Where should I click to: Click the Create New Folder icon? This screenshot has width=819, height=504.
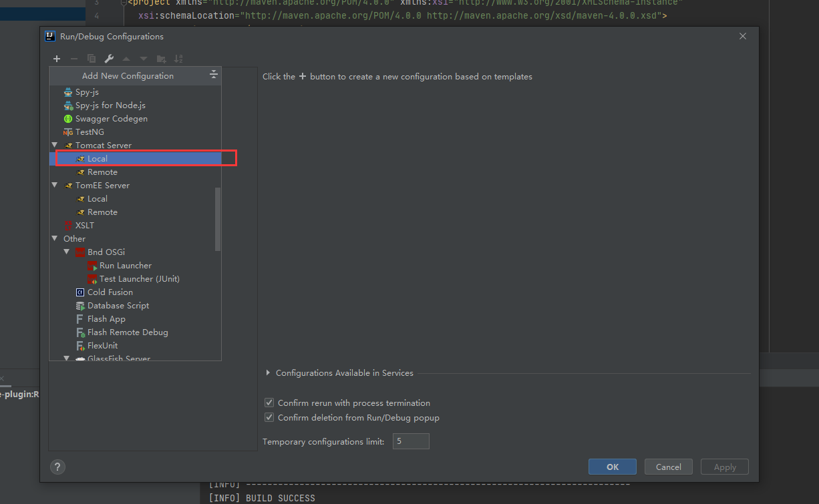pos(161,59)
